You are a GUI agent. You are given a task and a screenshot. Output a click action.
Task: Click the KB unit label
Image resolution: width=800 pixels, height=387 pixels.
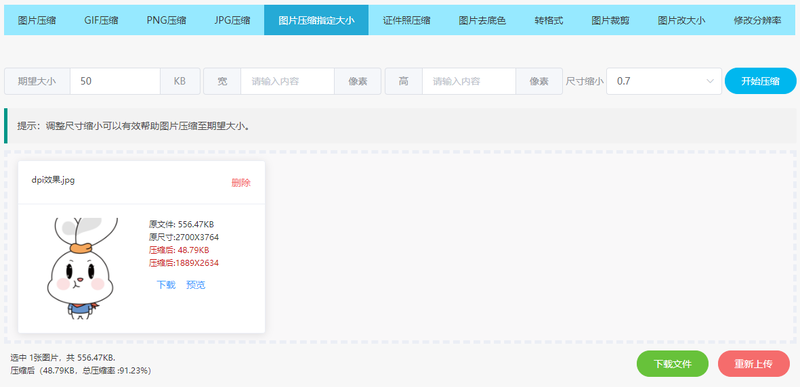pyautogui.click(x=180, y=81)
